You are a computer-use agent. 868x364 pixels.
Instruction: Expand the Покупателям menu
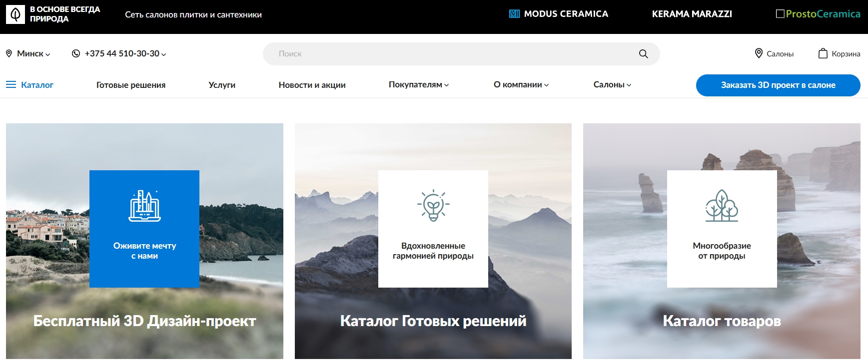419,85
